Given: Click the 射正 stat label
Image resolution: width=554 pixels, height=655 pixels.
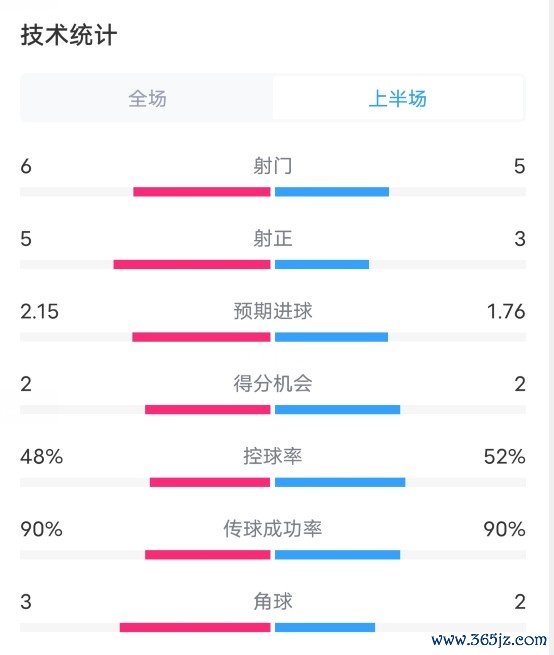Looking at the screenshot, I should pos(272,239).
